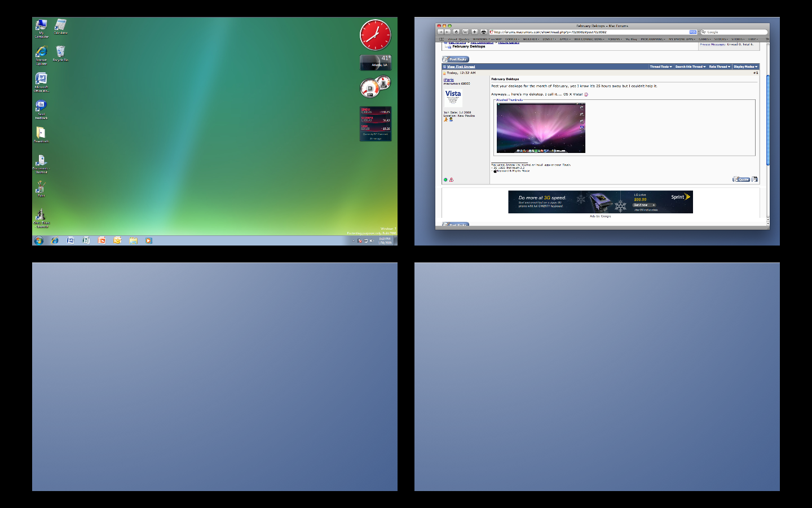Launch Internet Explorer from the taskbar
Image resolution: width=812 pixels, height=508 pixels.
55,240
